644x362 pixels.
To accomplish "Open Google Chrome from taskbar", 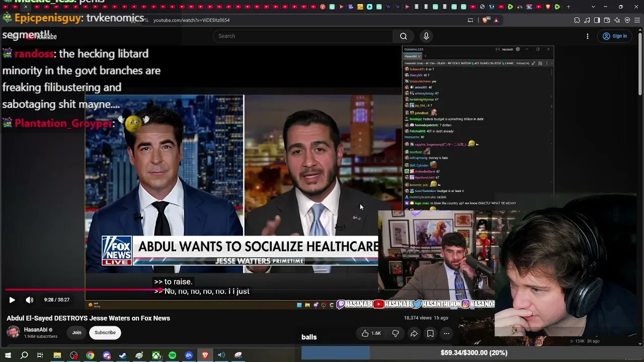I will point(90,355).
